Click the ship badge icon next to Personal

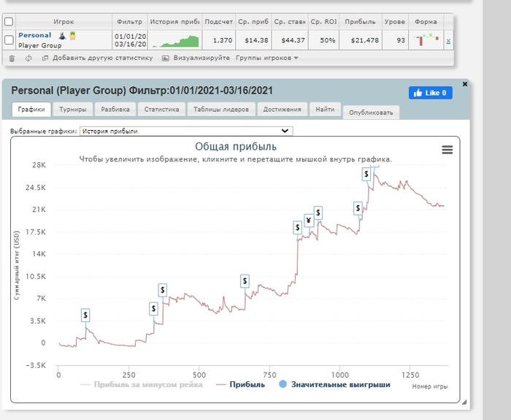62,36
